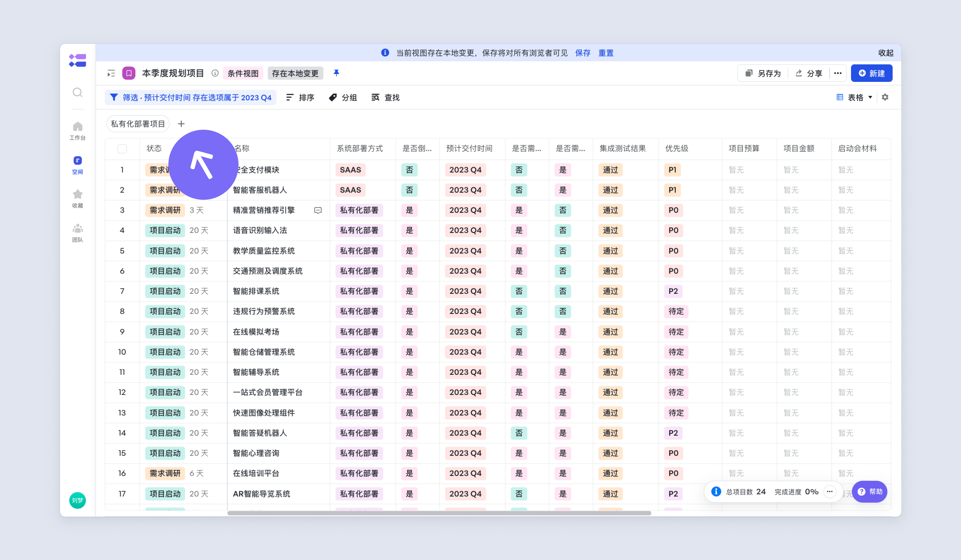Click the 存在本地变更 tag
Screen dimensions: 961x560
tap(295, 73)
